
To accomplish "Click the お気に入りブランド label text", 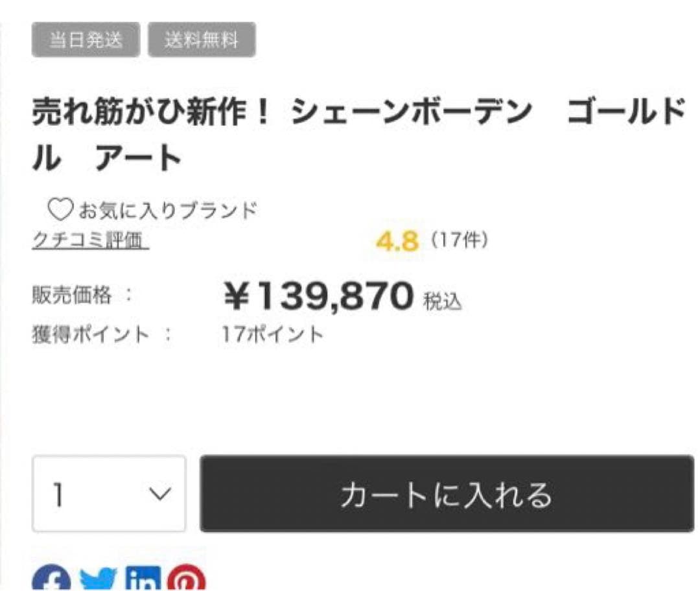I will [168, 210].
